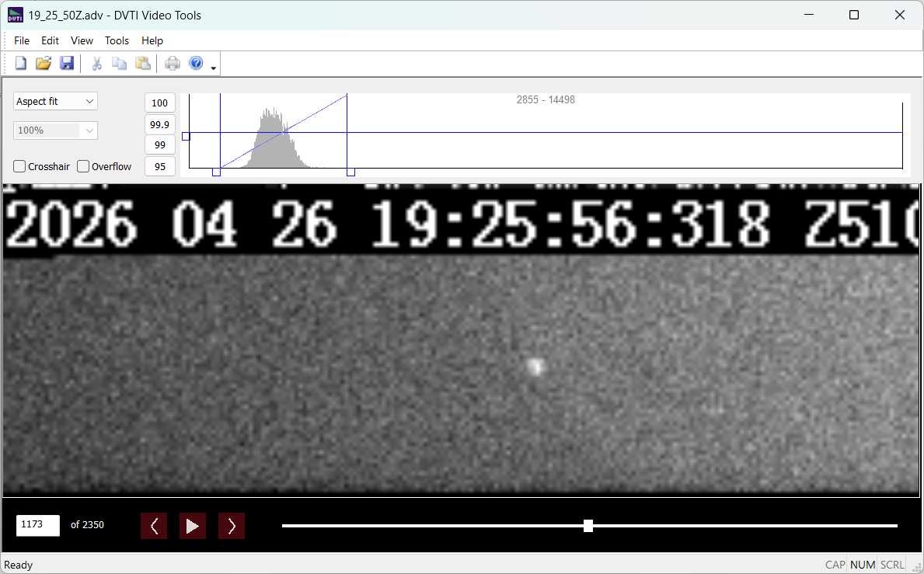This screenshot has height=574, width=924.
Task: Click the histogram left-side gamma handle
Action: [186, 137]
